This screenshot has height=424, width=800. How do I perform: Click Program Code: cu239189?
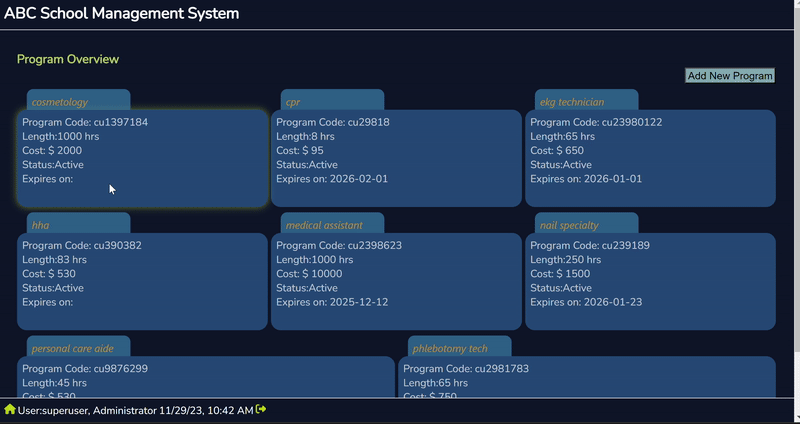590,245
